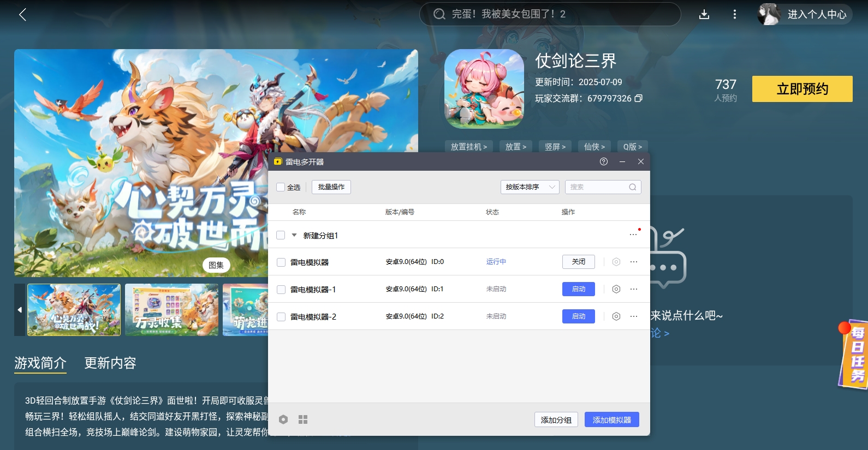The image size is (868, 450).
Task: Click 雷电模拟器-2 name text
Action: pos(313,317)
